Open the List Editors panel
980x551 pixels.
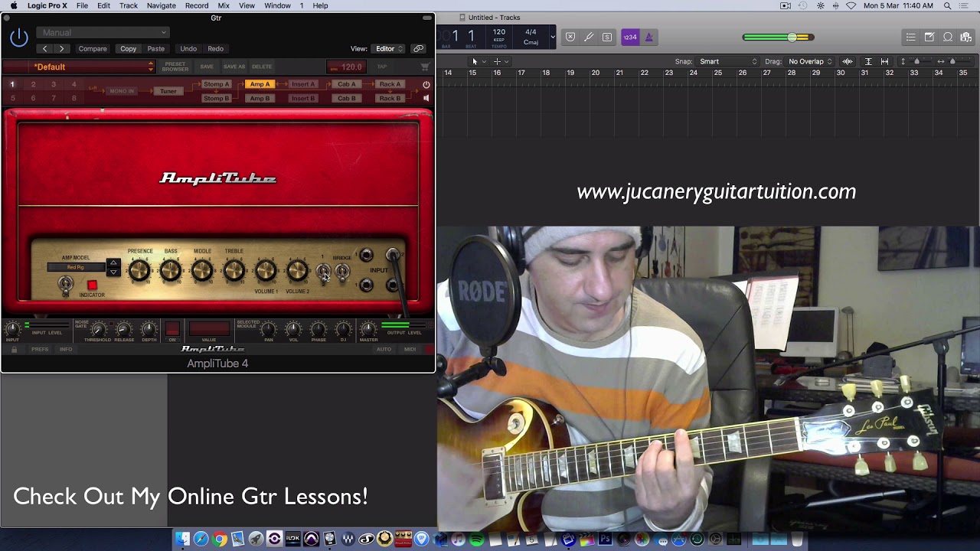click(x=910, y=37)
